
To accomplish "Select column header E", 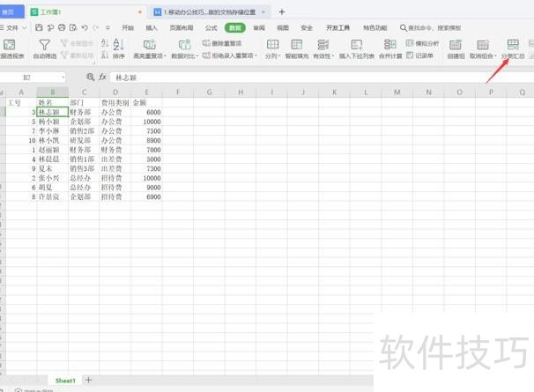I will click(146, 92).
